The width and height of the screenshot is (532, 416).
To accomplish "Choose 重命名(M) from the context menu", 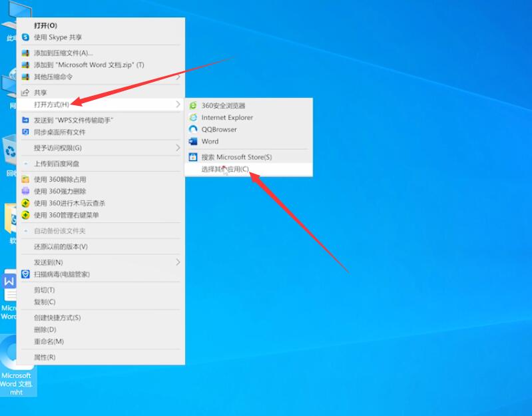I will (101, 341).
